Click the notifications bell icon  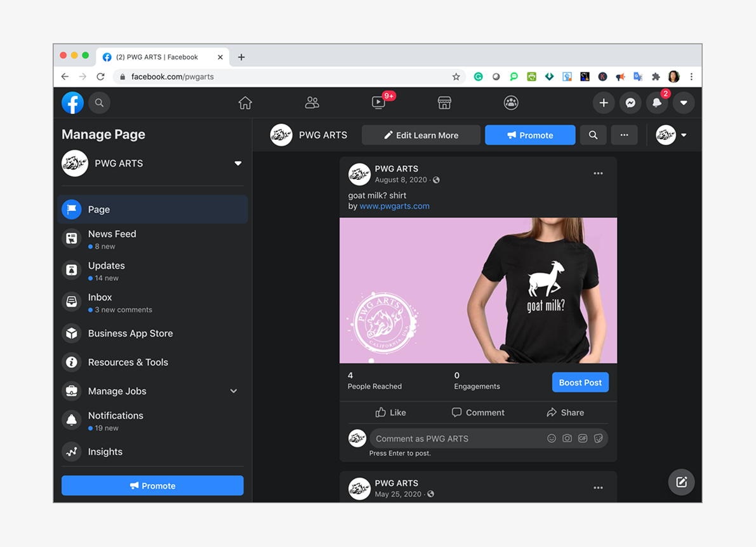tap(657, 103)
